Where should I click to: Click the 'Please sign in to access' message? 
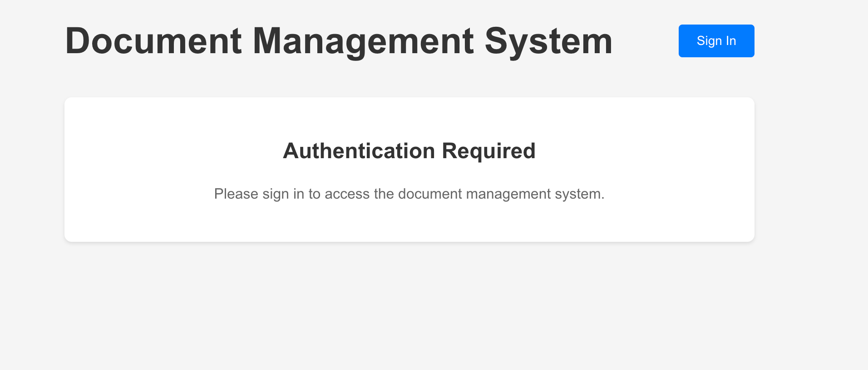(409, 194)
